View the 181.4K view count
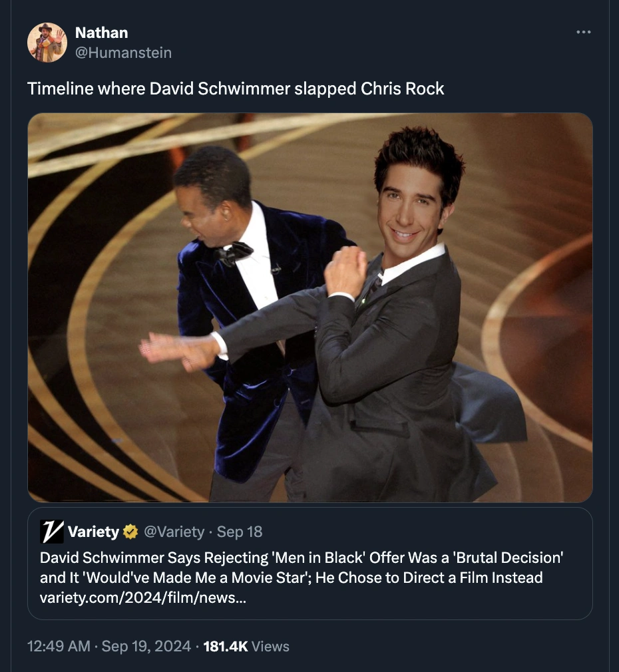Viewport: 619px width, 672px height. (225, 646)
